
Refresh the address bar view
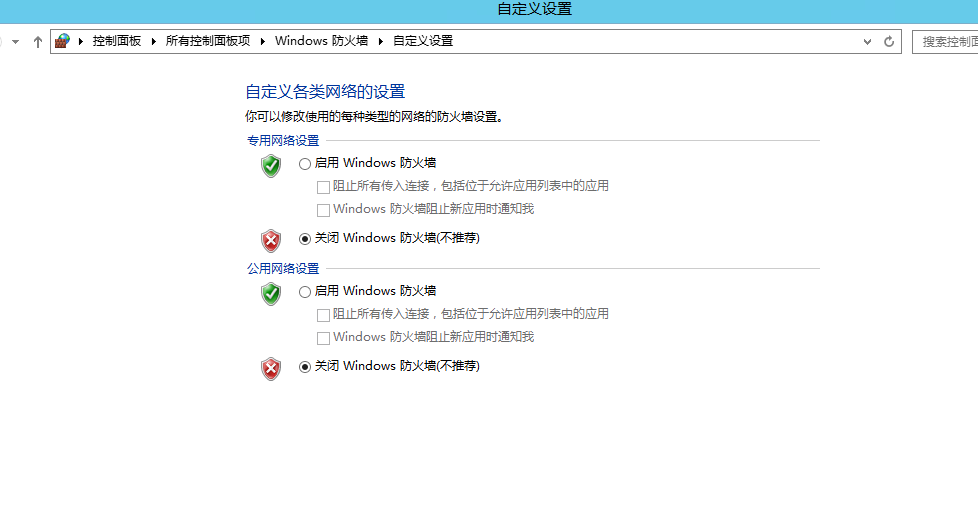[889, 42]
